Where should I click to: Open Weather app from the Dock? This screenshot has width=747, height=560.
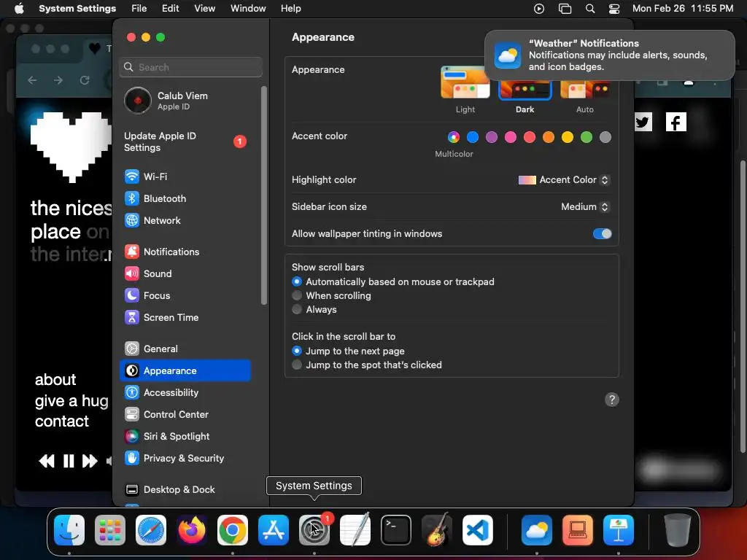pyautogui.click(x=537, y=530)
